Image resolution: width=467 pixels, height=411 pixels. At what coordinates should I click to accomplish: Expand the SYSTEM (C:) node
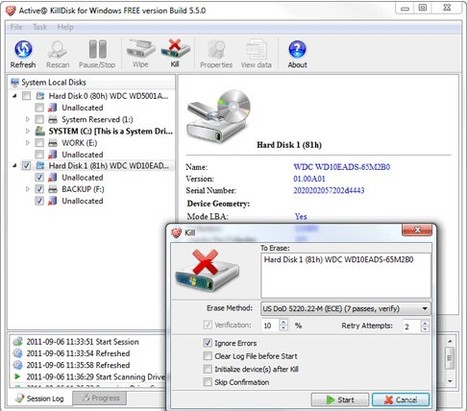click(28, 131)
